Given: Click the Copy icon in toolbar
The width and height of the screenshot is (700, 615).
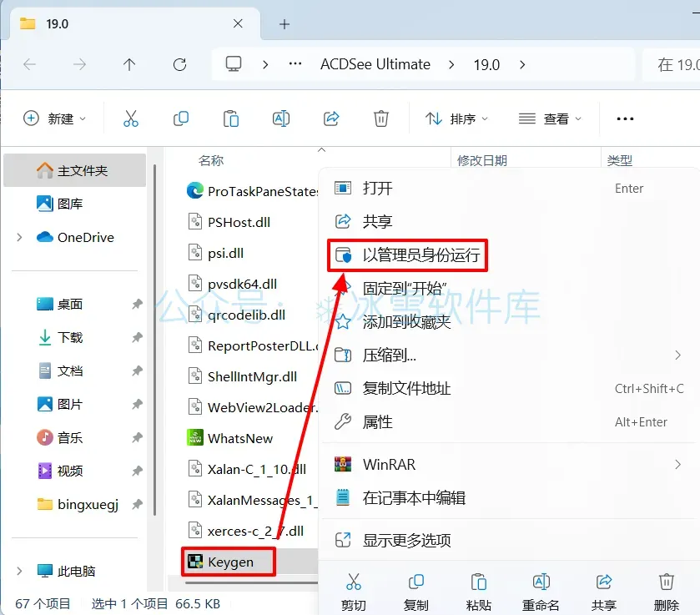Looking at the screenshot, I should (181, 118).
